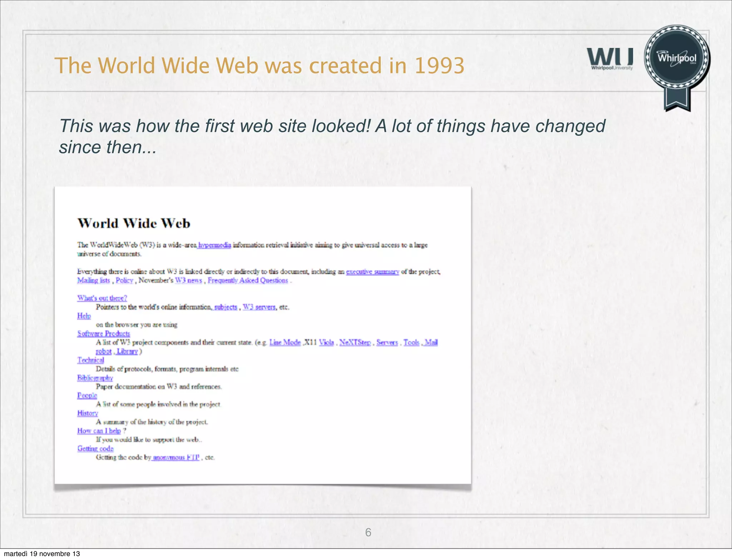Click the date "martedì 19 novembre 13"

pos(42,554)
